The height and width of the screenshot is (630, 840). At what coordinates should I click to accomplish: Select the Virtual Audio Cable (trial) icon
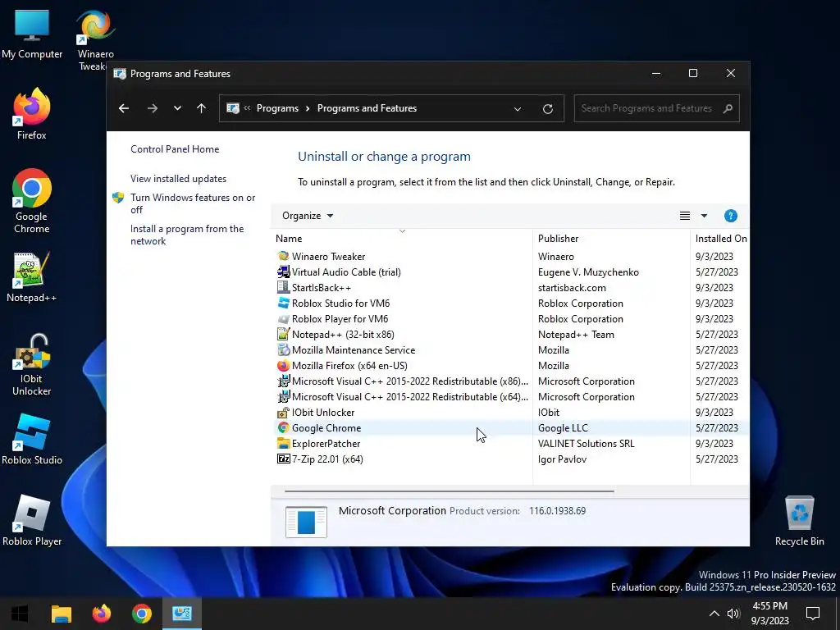[283, 272]
